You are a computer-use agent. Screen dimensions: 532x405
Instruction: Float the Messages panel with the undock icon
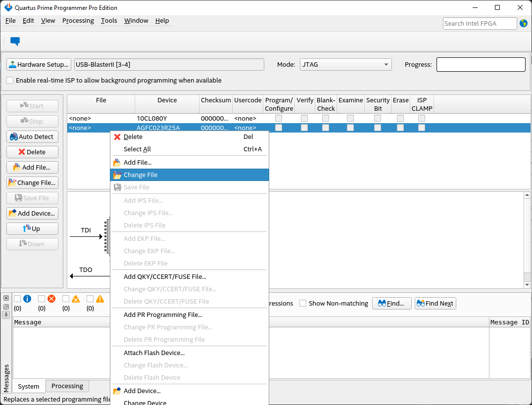[6, 307]
